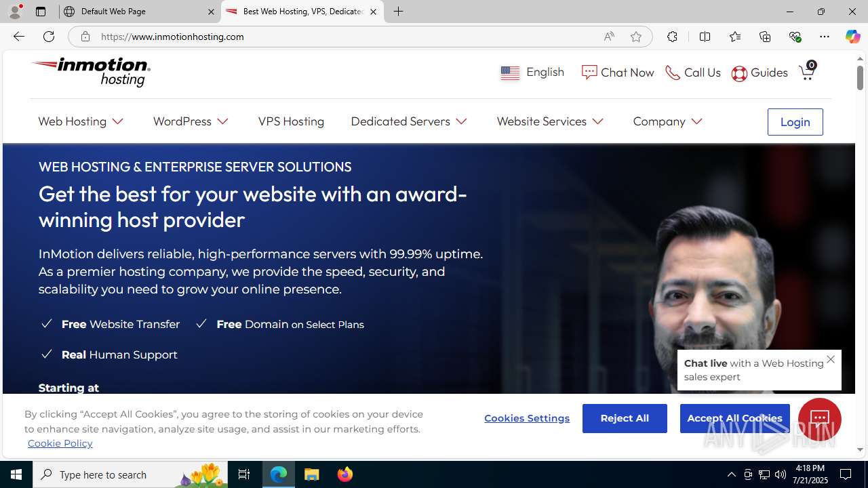
Task: Click the Guides lifebuoy icon
Action: (x=739, y=73)
